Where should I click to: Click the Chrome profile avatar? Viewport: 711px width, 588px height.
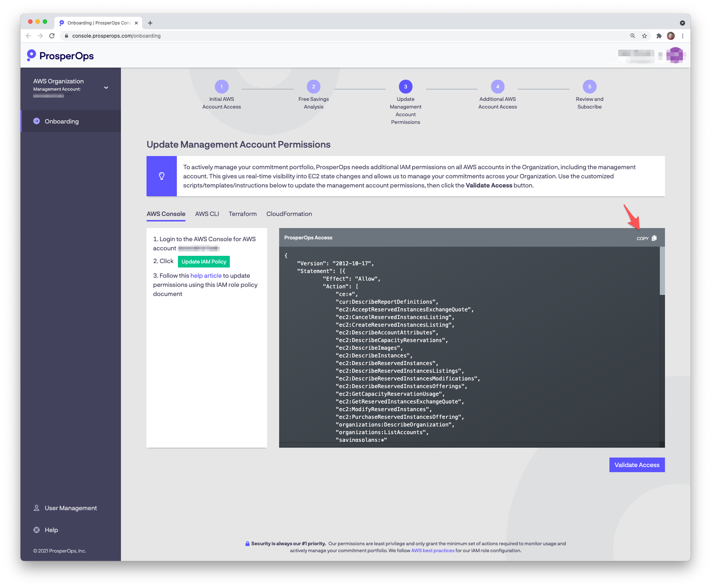point(671,36)
